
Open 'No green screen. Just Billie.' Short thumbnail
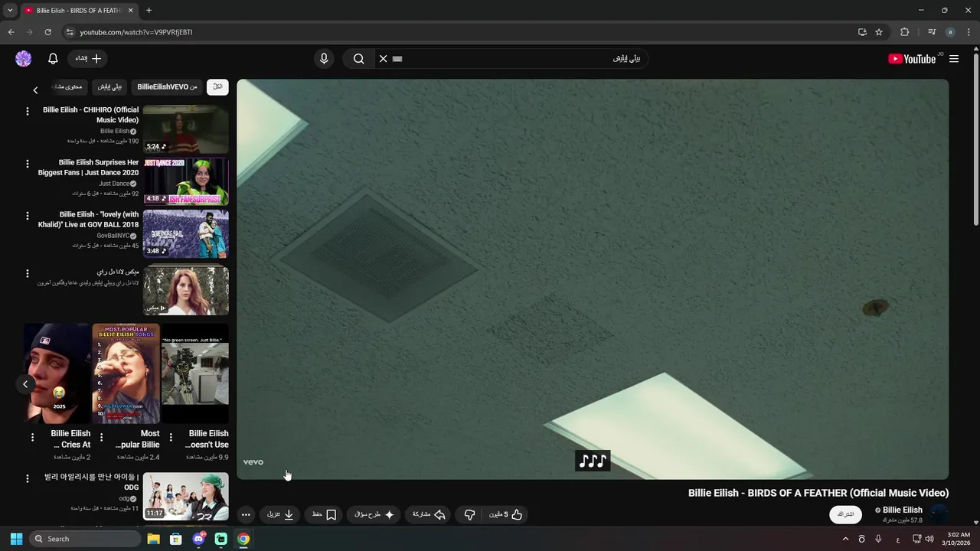[x=194, y=373]
